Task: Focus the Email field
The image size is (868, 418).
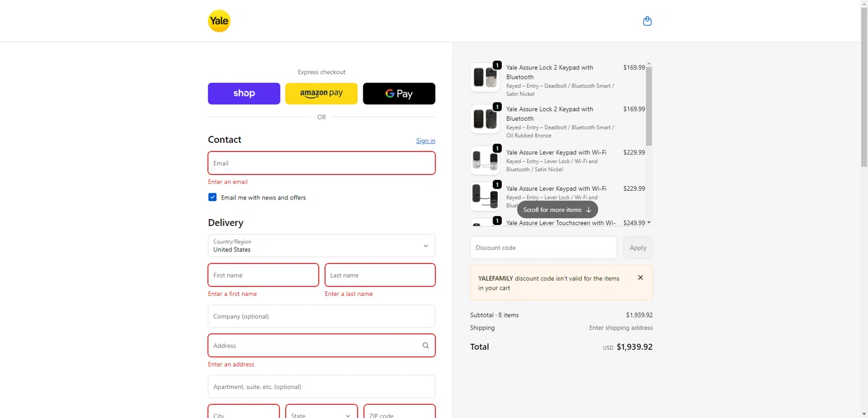Action: [321, 163]
